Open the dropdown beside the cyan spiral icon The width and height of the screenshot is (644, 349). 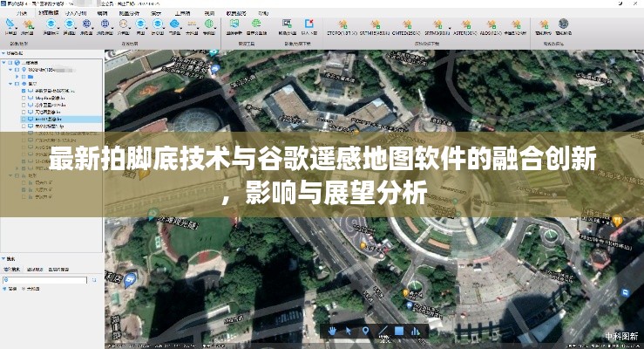pos(180,28)
